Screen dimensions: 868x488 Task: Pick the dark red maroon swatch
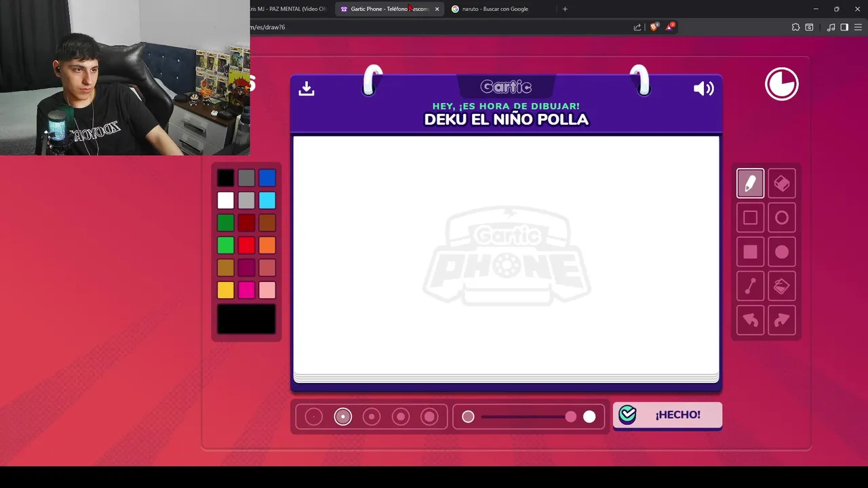coord(246,223)
